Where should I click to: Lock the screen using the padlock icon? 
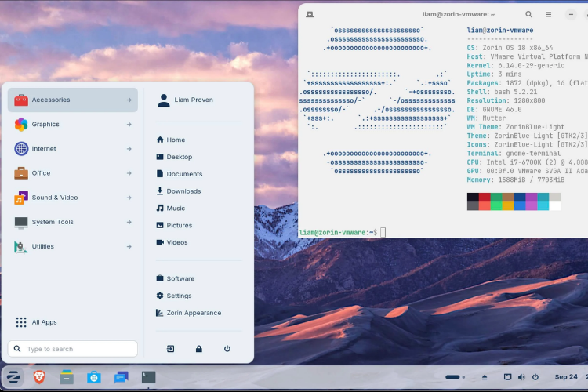click(199, 349)
